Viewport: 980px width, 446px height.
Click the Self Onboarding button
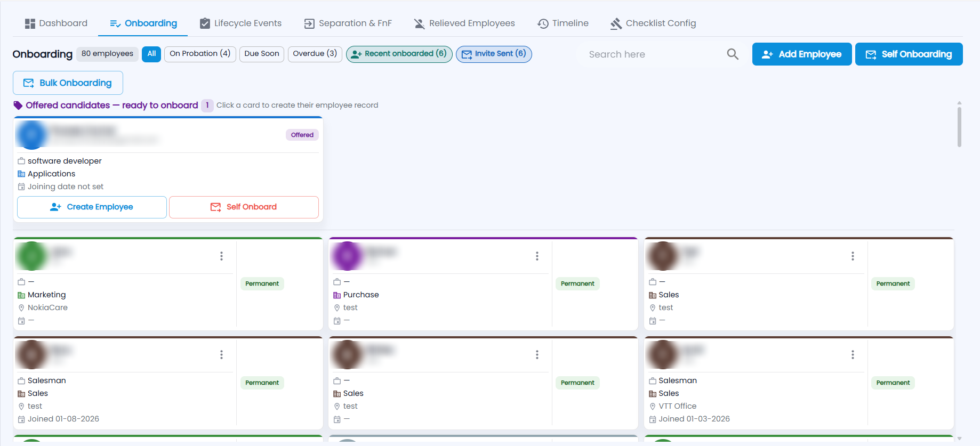coord(909,54)
